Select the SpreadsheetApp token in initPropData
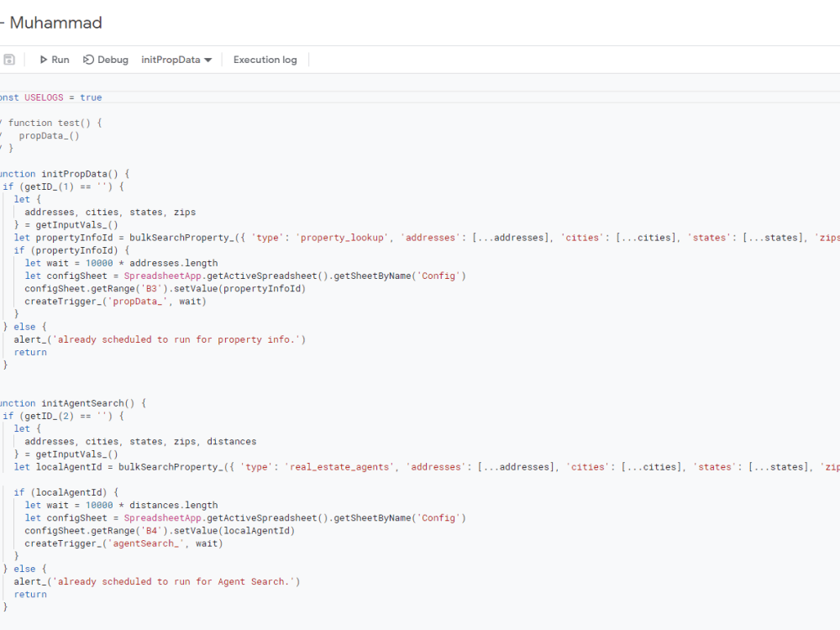This screenshot has width=840, height=630. [163, 276]
